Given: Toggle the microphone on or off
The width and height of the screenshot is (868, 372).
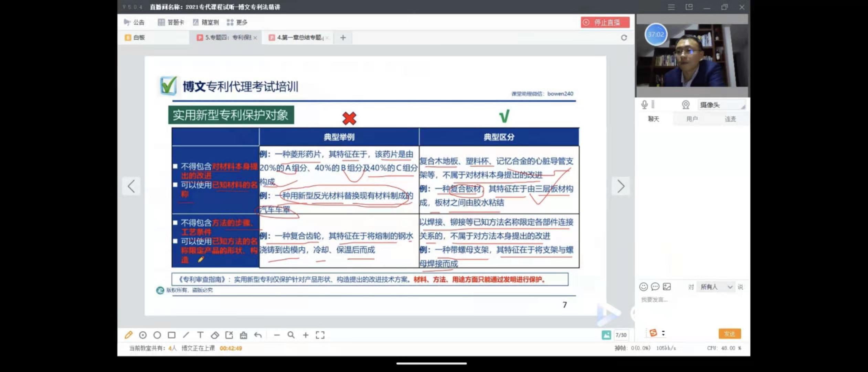Looking at the screenshot, I should tap(644, 105).
